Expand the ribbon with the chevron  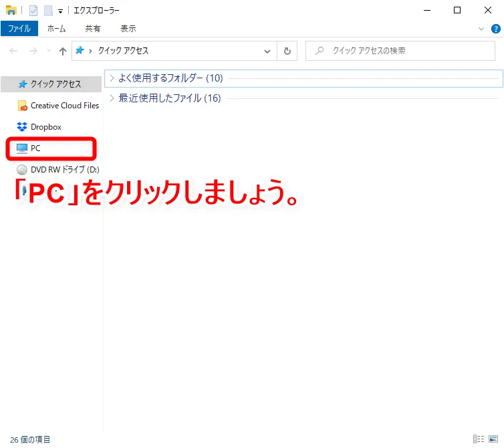click(x=481, y=29)
